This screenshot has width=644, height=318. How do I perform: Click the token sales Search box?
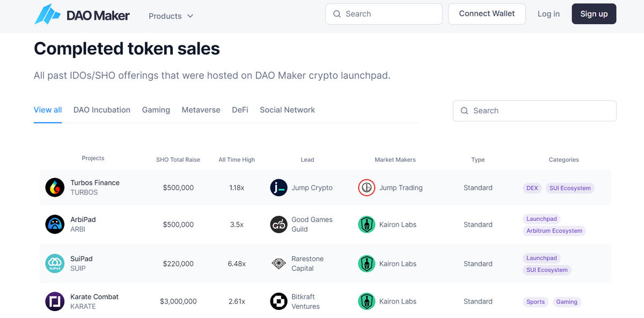click(535, 111)
